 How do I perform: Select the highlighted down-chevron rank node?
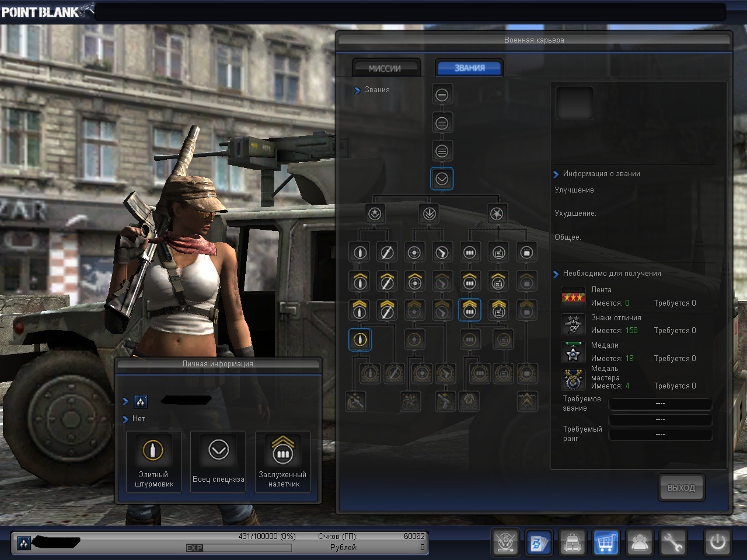point(442,179)
